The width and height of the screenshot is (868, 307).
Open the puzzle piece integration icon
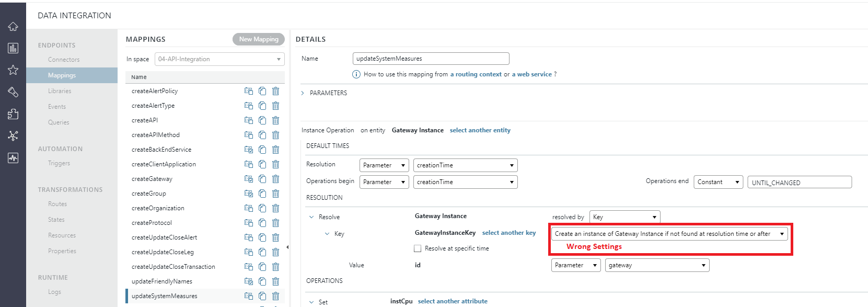tap(13, 114)
